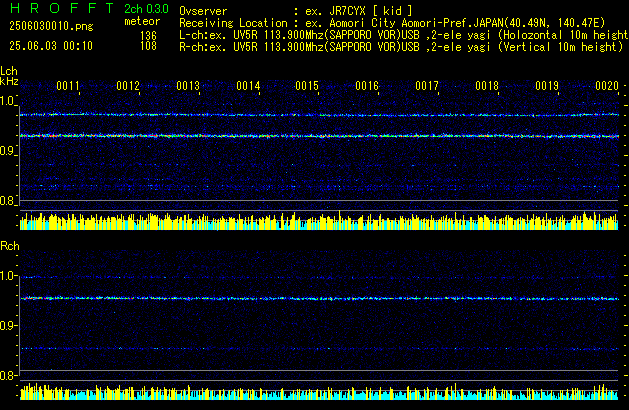The image size is (629, 410).
Task: Click the 0016 time marker
Action: pyautogui.click(x=367, y=86)
